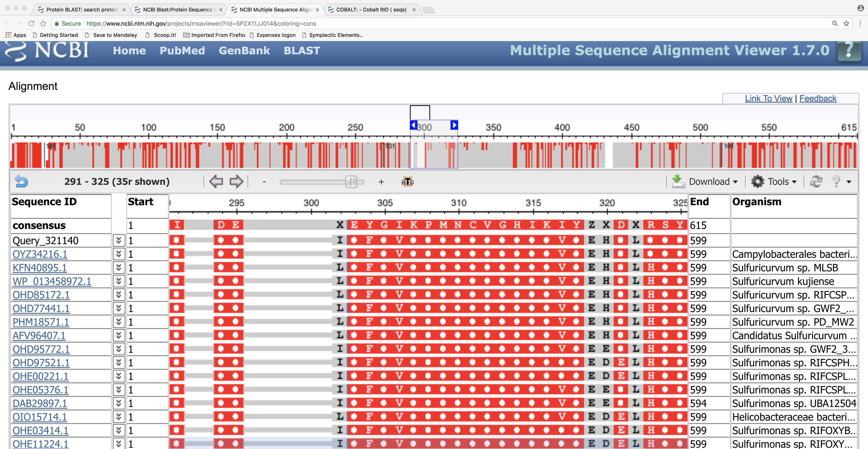Pan alignment right with arrow icon
The width and height of the screenshot is (868, 449).
(x=236, y=181)
